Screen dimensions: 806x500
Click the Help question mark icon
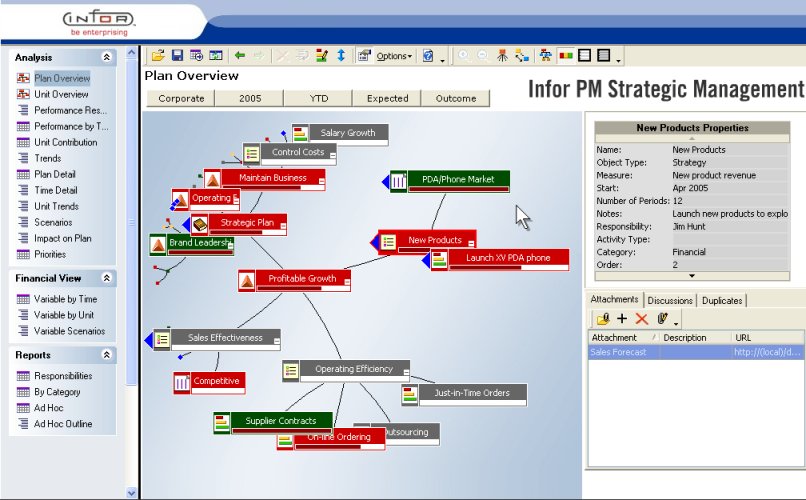click(x=428, y=55)
